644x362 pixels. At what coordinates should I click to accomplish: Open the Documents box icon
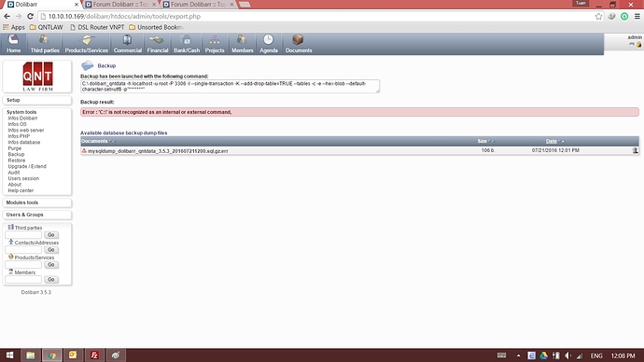[298, 40]
